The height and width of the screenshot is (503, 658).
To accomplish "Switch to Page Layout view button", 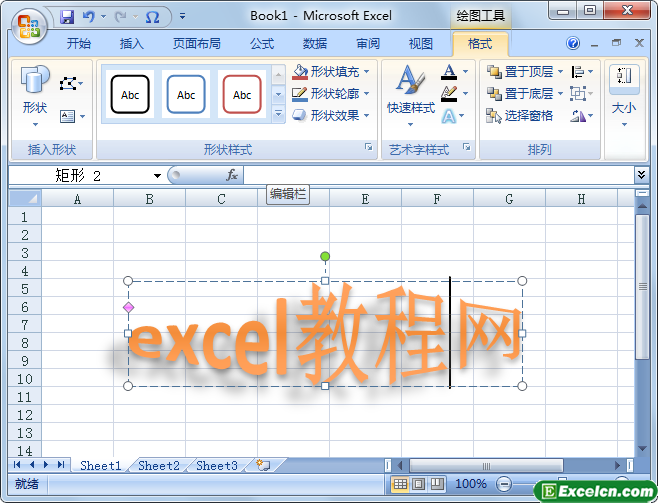I will click(x=418, y=484).
